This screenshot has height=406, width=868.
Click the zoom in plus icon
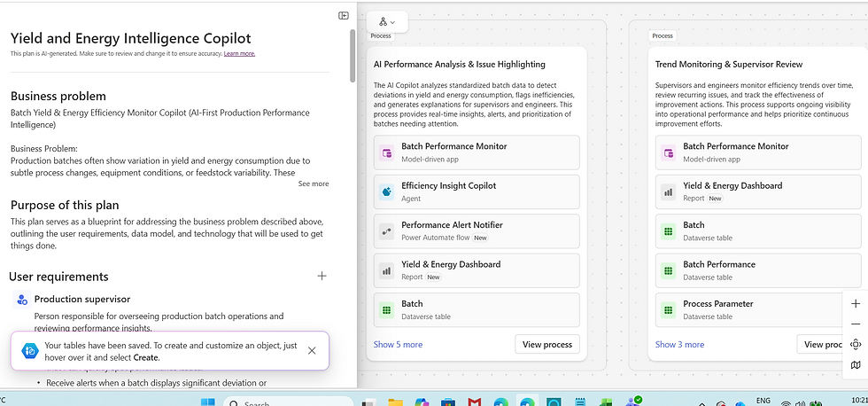[856, 303]
